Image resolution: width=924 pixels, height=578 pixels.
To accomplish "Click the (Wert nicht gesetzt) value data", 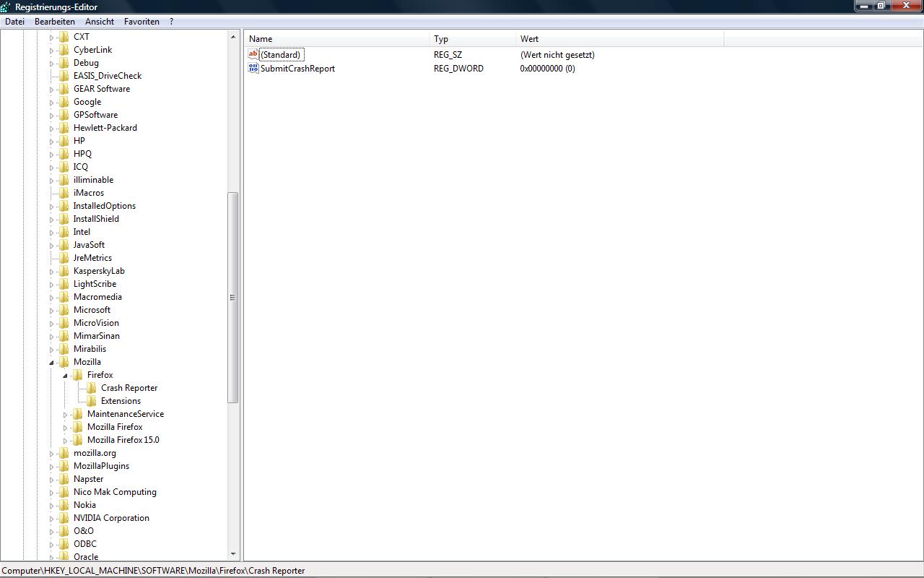I will pyautogui.click(x=557, y=55).
